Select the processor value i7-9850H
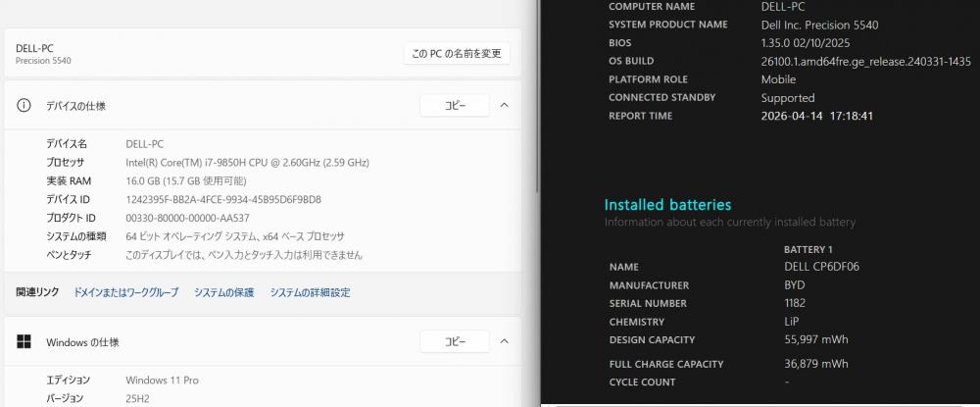Screen dimensions: 980x407 click(248, 163)
